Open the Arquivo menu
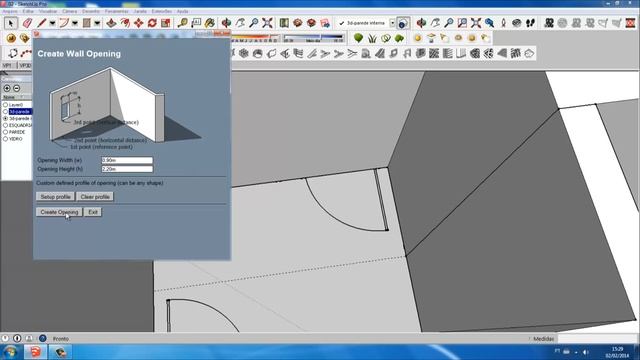 (10, 11)
